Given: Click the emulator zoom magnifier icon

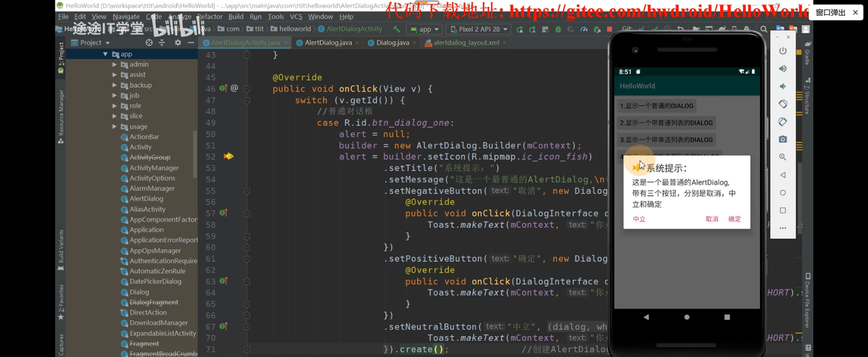Looking at the screenshot, I should (783, 156).
